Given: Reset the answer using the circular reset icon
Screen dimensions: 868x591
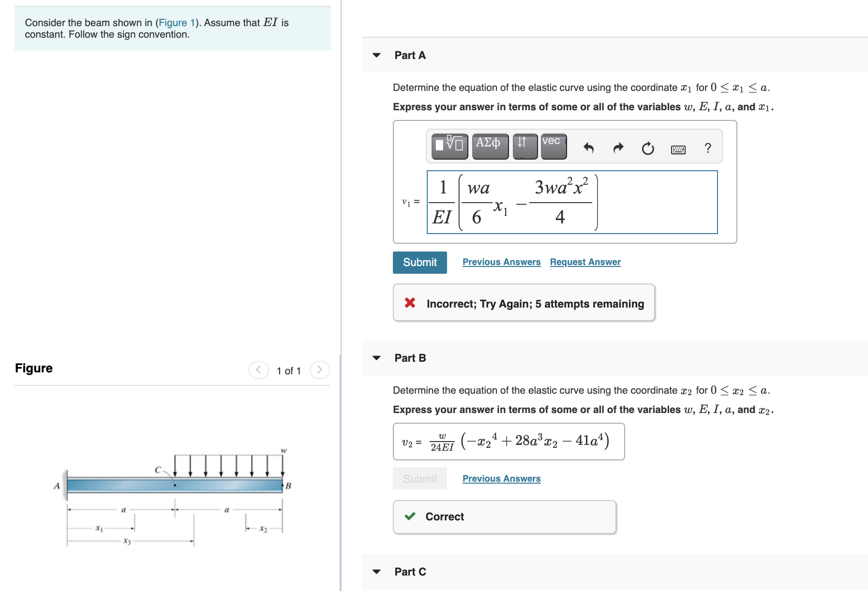Looking at the screenshot, I should click(x=647, y=148).
